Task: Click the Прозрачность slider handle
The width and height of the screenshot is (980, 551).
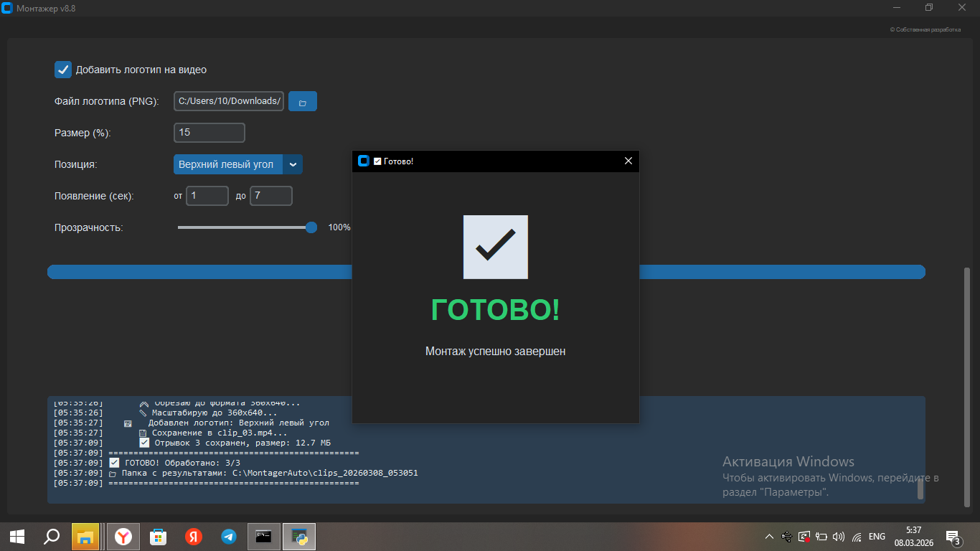Action: tap(311, 227)
